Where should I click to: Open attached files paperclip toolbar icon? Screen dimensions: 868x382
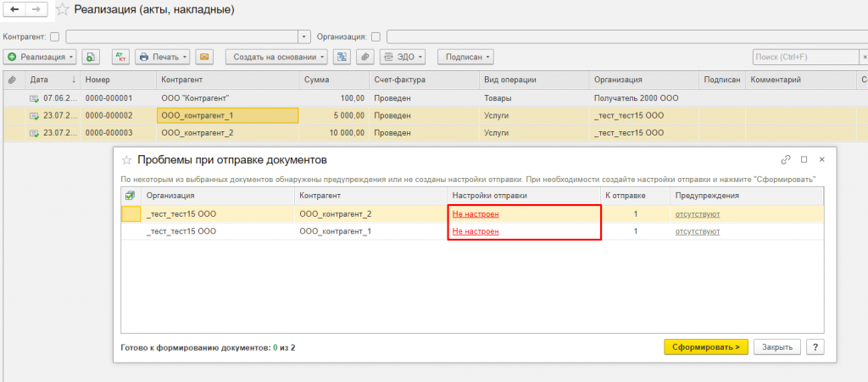click(x=365, y=57)
